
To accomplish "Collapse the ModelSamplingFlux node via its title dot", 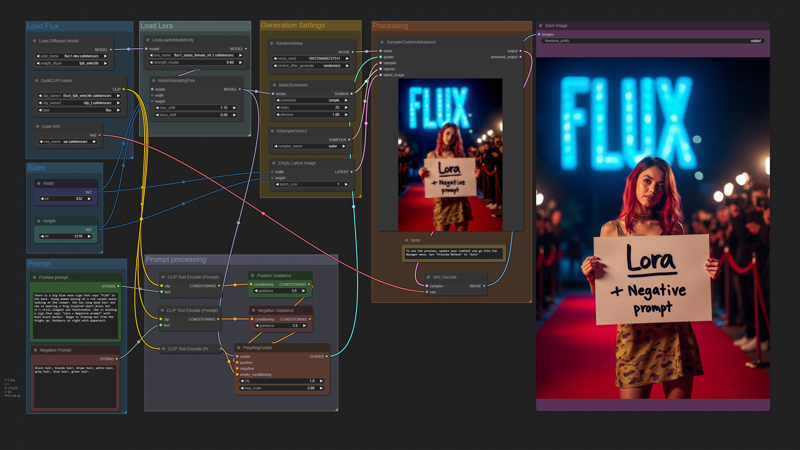I will (x=154, y=81).
